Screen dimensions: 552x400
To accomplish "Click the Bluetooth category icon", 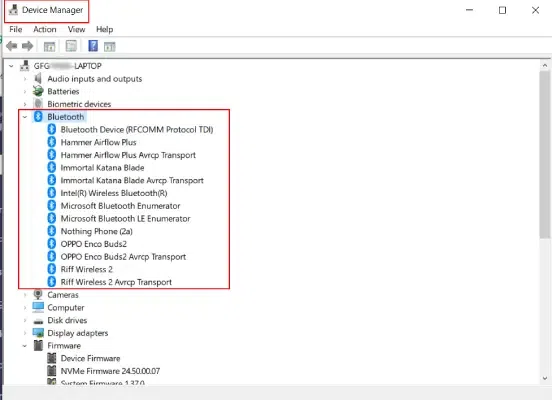I will point(38,117).
